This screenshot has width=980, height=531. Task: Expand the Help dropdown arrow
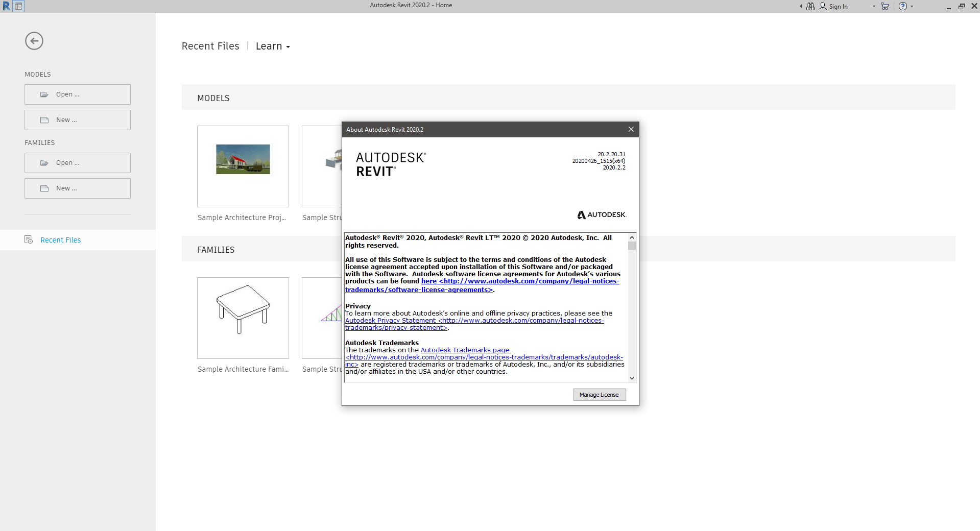pos(912,7)
